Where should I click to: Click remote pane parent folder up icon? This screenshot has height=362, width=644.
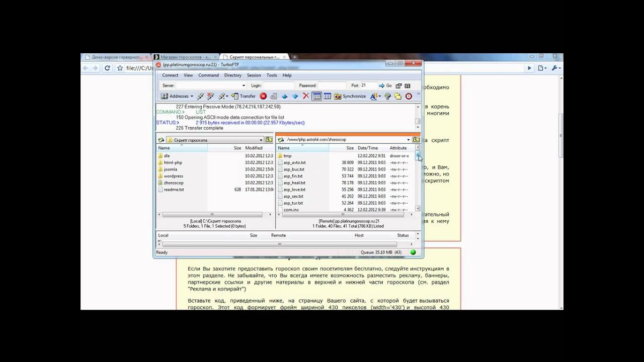[x=416, y=140]
